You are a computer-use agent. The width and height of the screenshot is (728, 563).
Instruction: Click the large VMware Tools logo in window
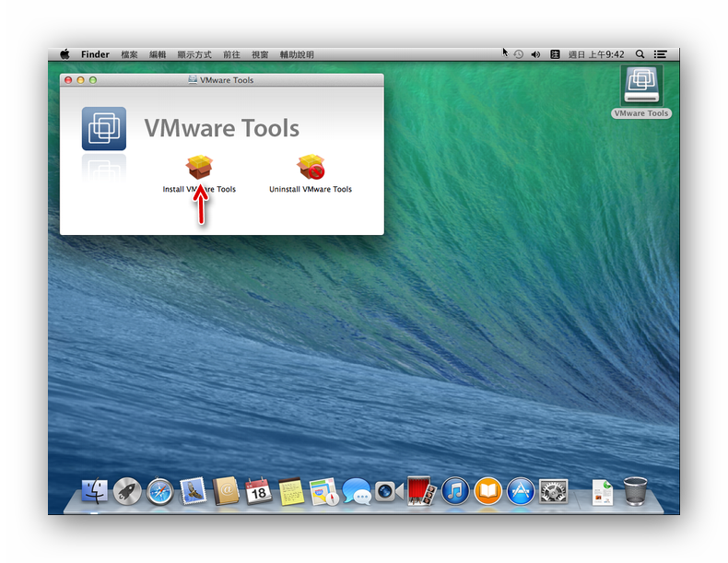click(104, 129)
